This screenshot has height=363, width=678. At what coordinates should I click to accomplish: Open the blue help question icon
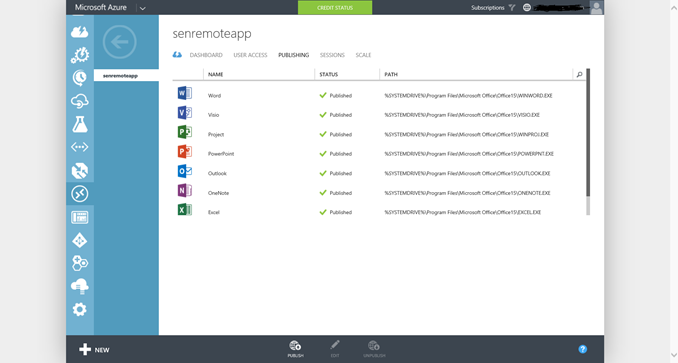click(x=582, y=349)
